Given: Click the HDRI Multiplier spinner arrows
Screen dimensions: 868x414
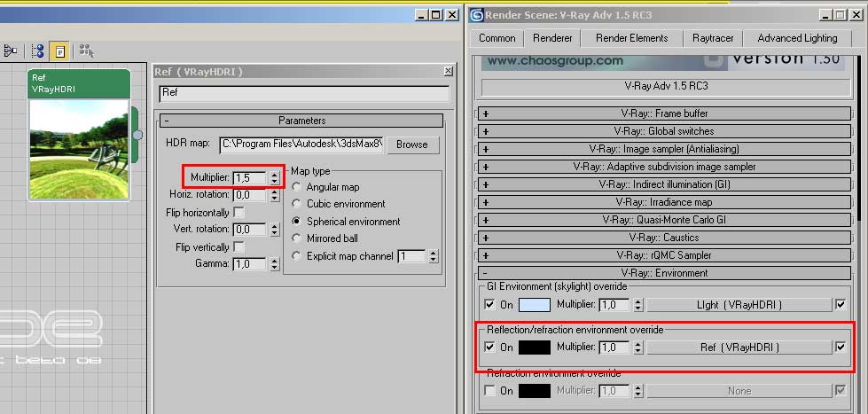Looking at the screenshot, I should 274,178.
